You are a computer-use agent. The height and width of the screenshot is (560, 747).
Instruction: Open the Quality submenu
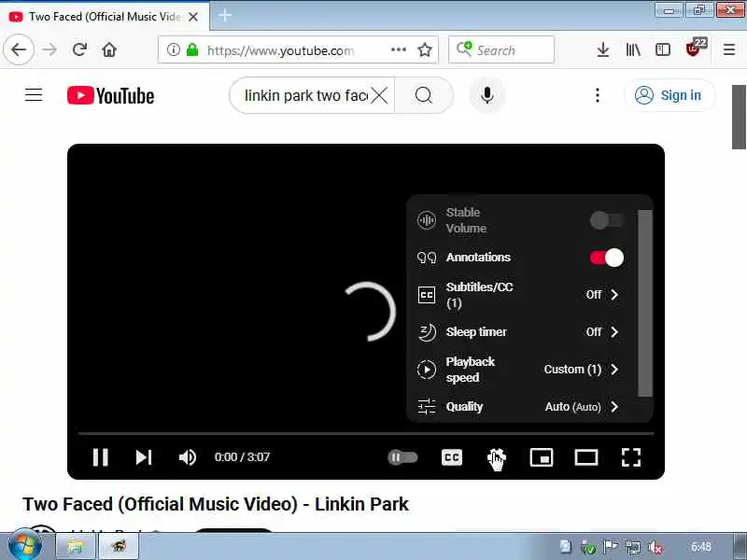click(521, 407)
